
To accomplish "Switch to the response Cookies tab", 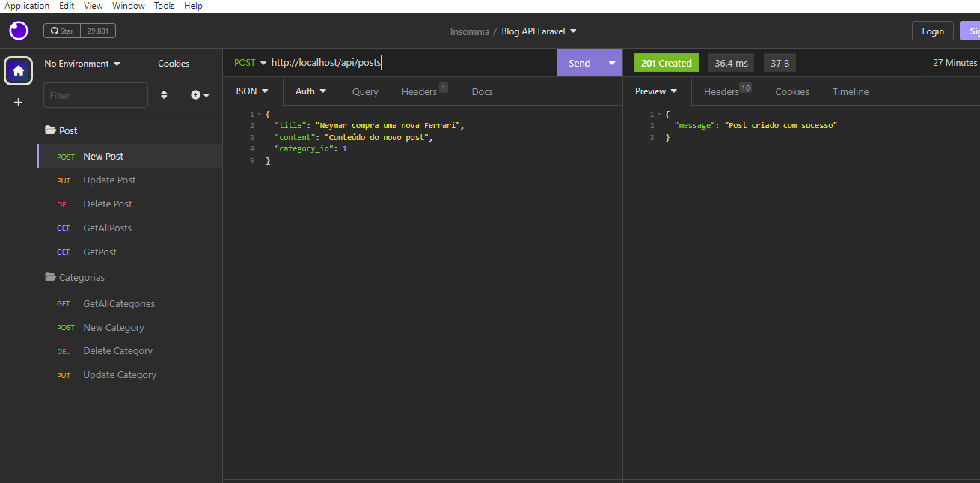I will tap(792, 91).
